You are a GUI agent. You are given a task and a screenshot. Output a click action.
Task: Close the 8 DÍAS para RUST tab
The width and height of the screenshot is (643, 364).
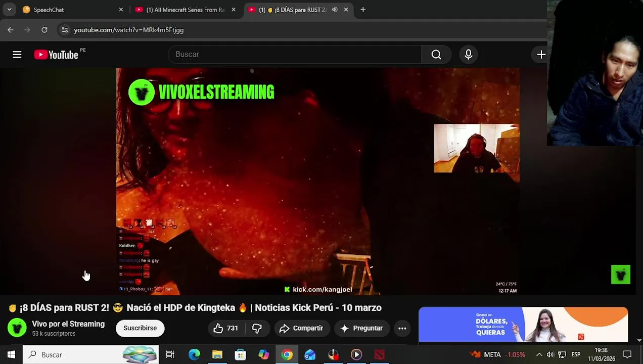(346, 10)
